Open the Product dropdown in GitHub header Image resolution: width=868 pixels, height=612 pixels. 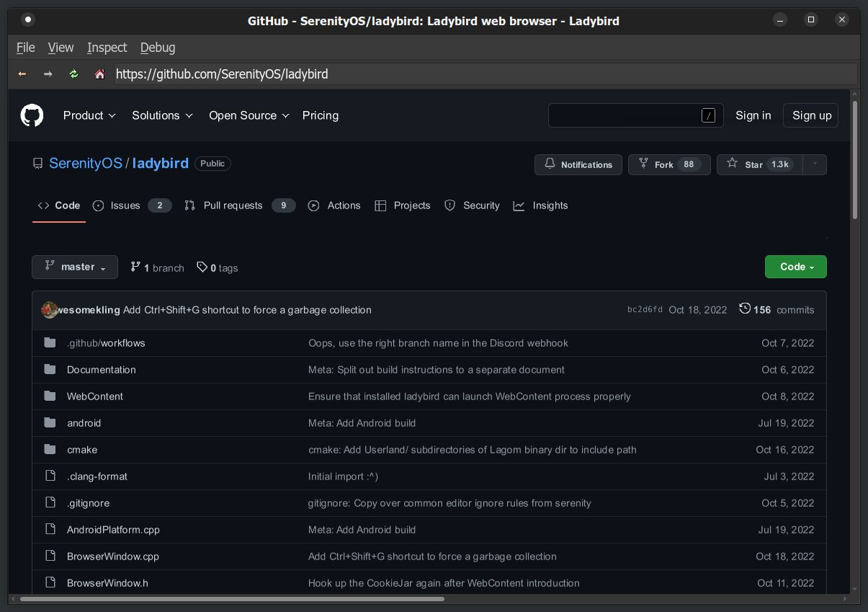pyautogui.click(x=89, y=115)
